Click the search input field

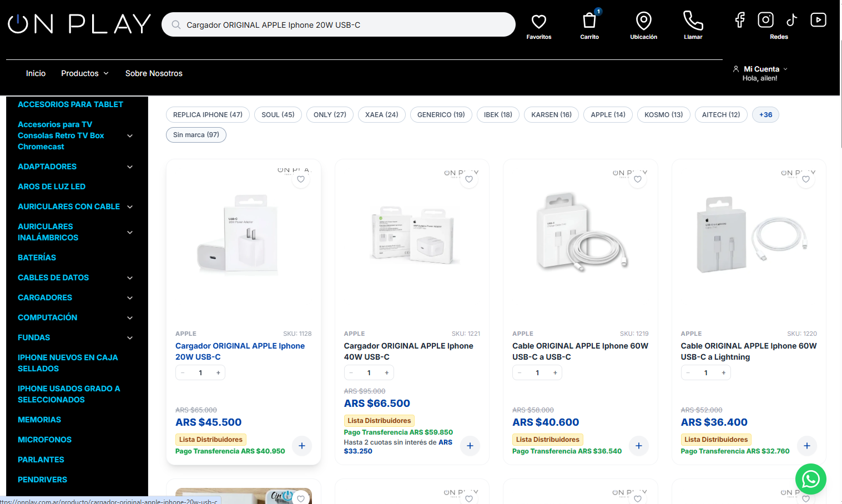click(339, 25)
